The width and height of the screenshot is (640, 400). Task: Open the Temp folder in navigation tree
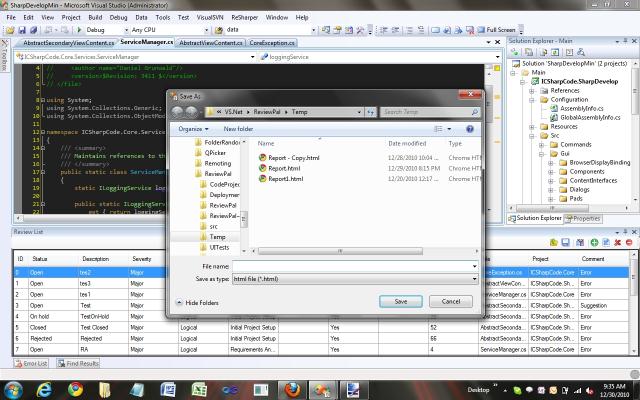click(x=218, y=237)
